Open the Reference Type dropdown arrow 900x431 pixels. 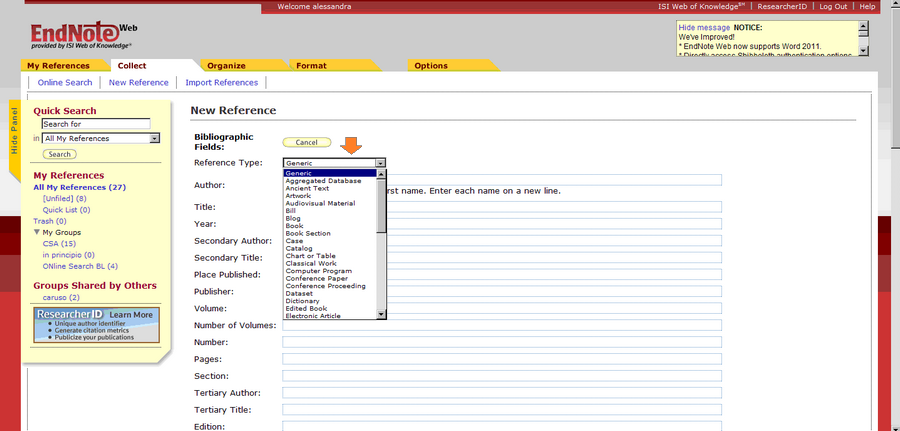click(x=380, y=162)
